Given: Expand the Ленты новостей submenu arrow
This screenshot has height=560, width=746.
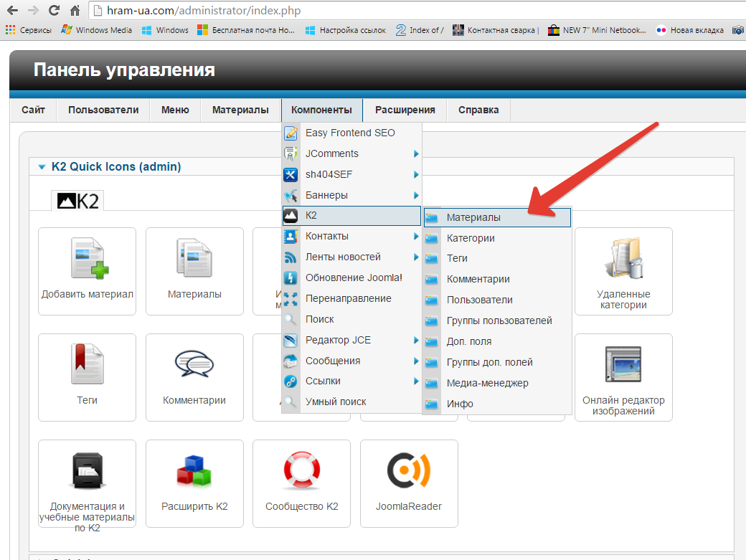Looking at the screenshot, I should (x=416, y=257).
